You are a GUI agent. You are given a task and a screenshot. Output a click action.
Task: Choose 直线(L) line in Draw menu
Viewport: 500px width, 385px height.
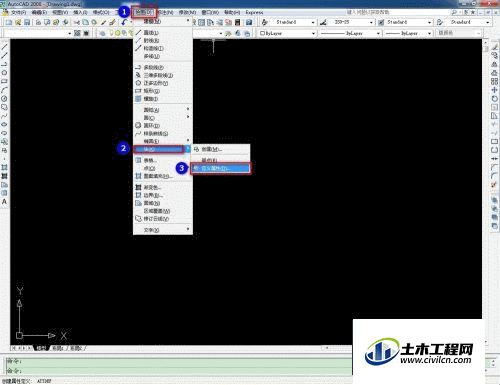163,33
